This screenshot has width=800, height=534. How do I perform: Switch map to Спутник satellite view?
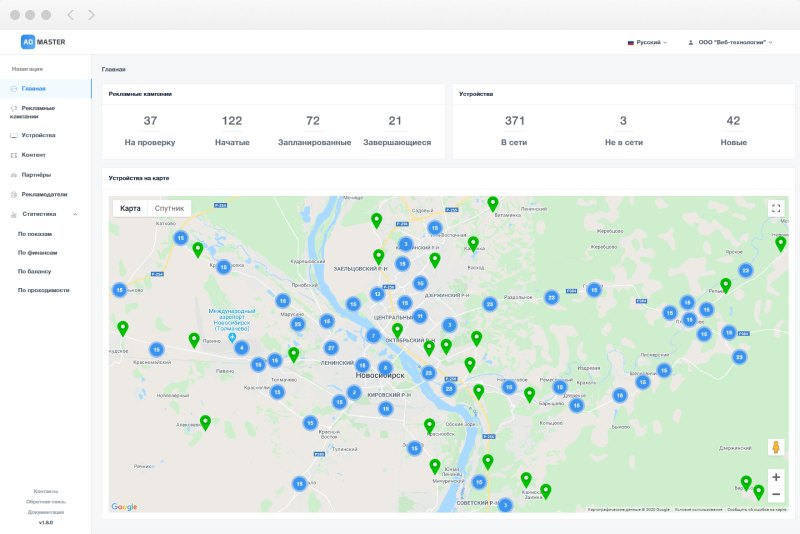point(169,208)
